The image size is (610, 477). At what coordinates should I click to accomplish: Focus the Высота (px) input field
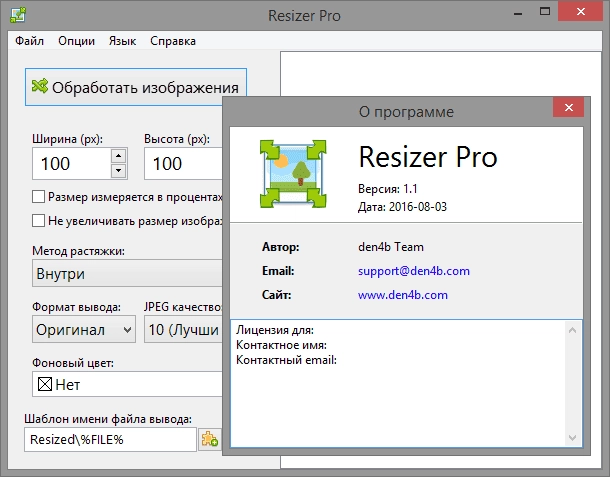[x=183, y=163]
